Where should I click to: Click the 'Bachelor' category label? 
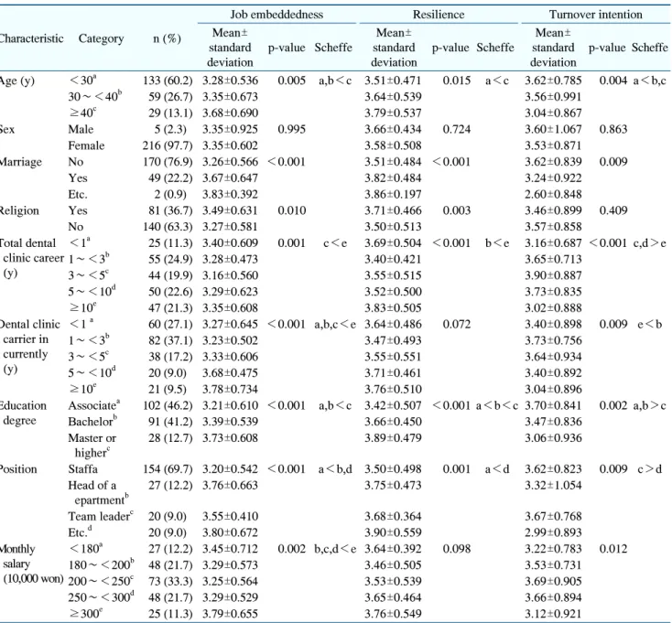pyautogui.click(x=92, y=422)
